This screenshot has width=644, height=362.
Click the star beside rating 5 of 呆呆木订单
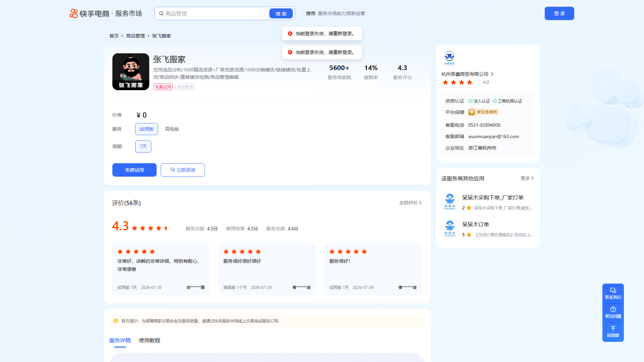tap(469, 235)
